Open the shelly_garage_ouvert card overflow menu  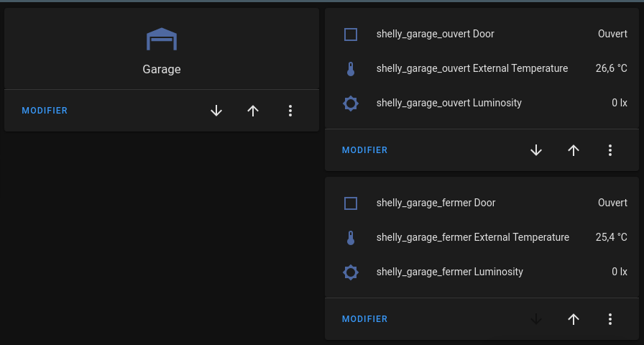pyautogui.click(x=610, y=150)
